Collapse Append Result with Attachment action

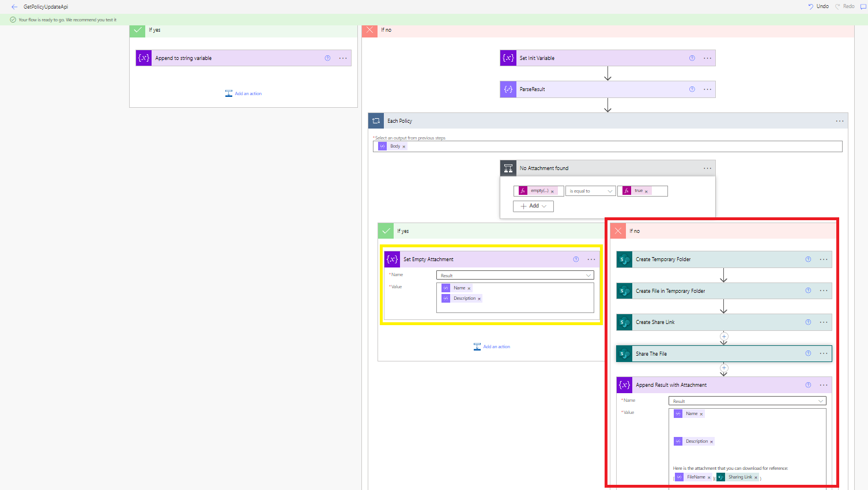coord(724,385)
